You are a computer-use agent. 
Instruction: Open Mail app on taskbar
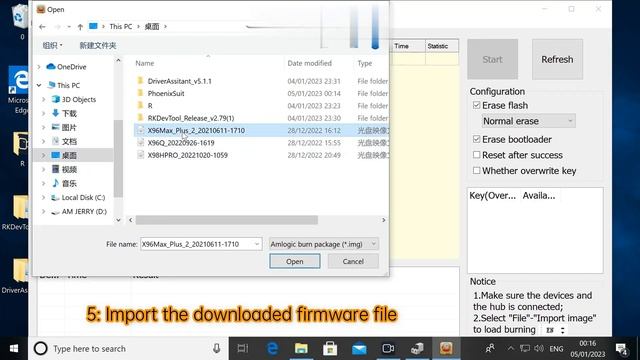[359, 349]
